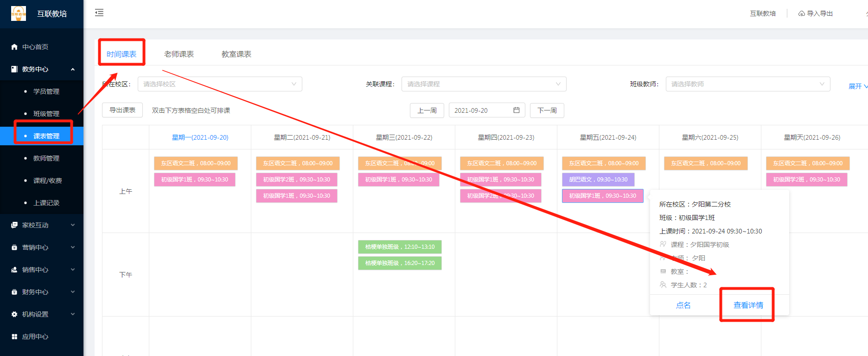868x356 pixels.
Task: Click the 星期一(2021-09-20) column header
Action: click(x=200, y=137)
